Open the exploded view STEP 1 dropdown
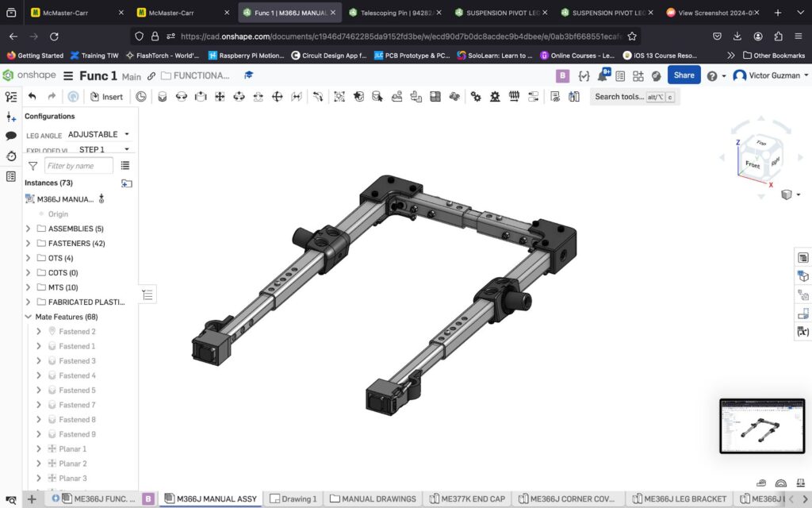 coord(104,149)
